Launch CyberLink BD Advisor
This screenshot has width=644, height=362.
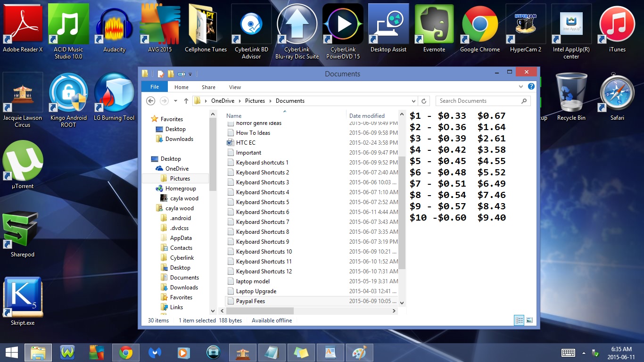(x=251, y=32)
